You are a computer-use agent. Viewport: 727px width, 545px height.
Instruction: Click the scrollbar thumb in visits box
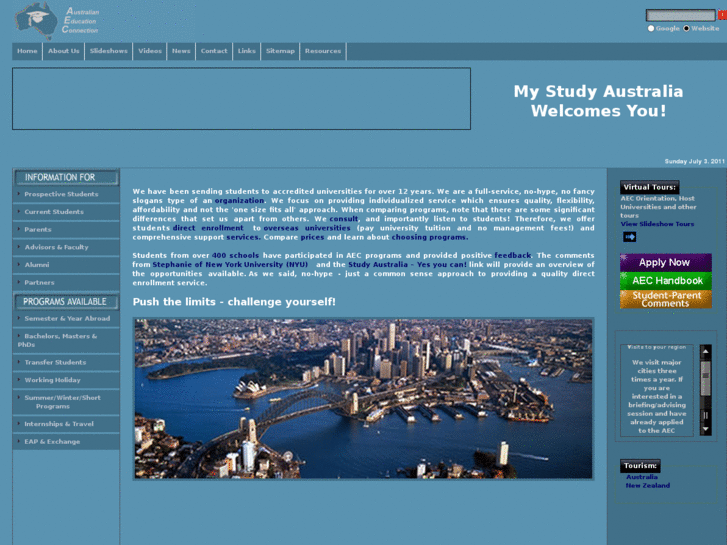pos(705,378)
